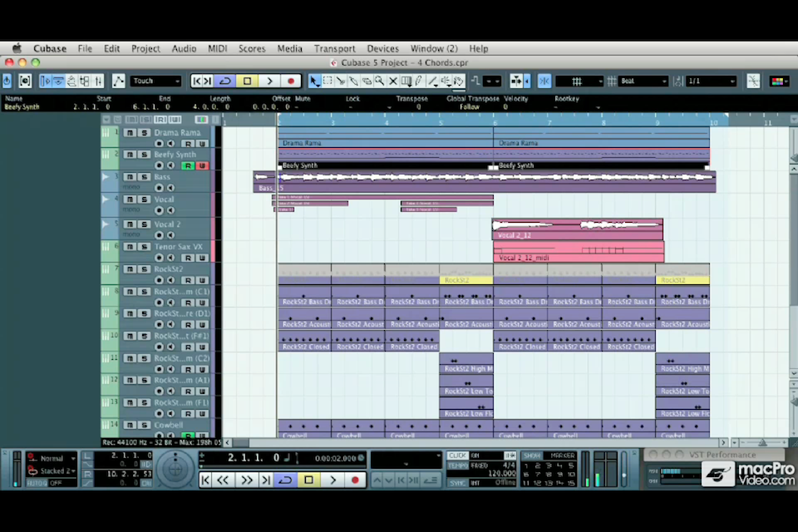The height and width of the screenshot is (532, 798).
Task: Open the Project menu
Action: [145, 48]
